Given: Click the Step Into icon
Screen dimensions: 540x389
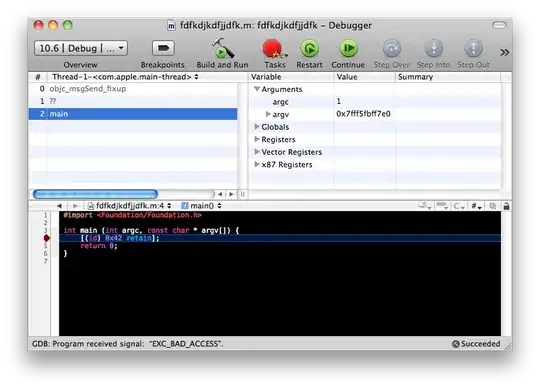Looking at the screenshot, I should tap(434, 49).
